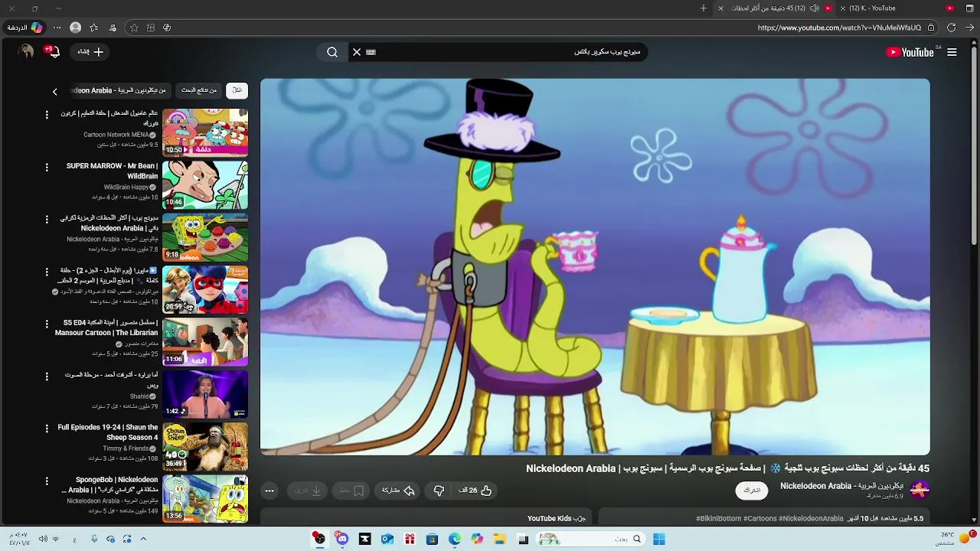This screenshot has width=980, height=551.
Task: Open the Create video button
Action: [90, 52]
